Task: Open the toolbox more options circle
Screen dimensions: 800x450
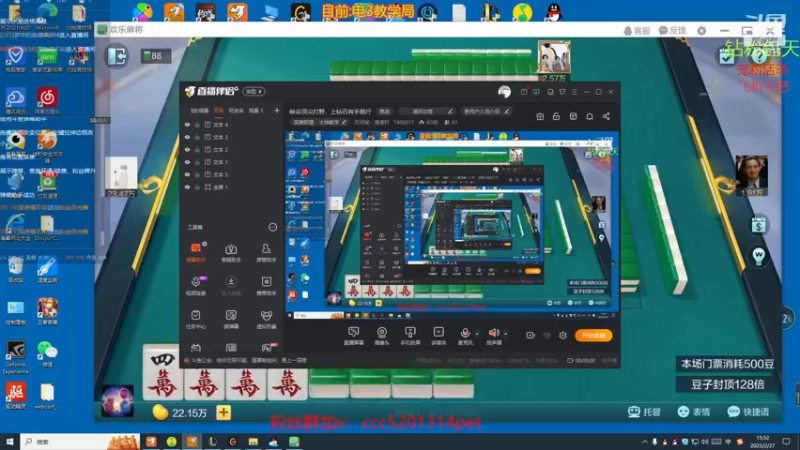Action: point(272,227)
